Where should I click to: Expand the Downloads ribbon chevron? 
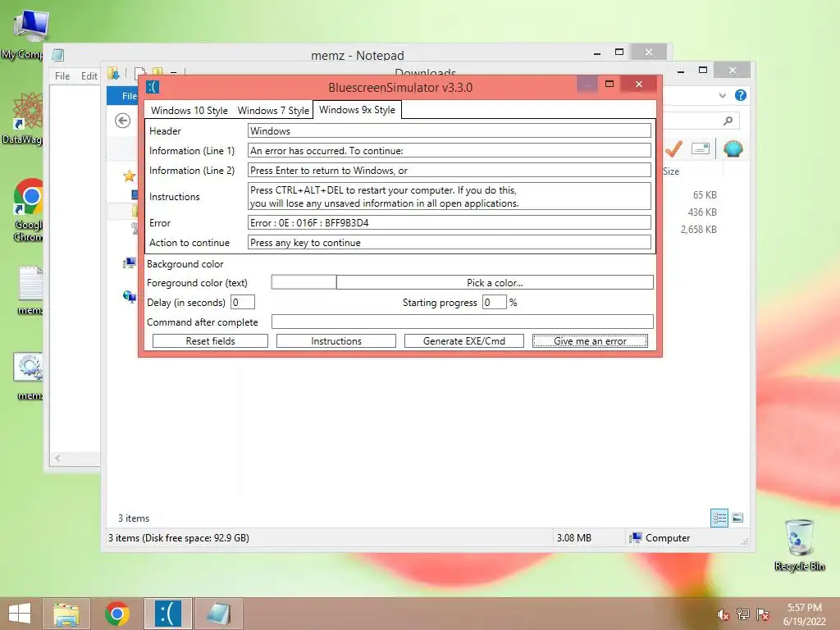[x=722, y=95]
